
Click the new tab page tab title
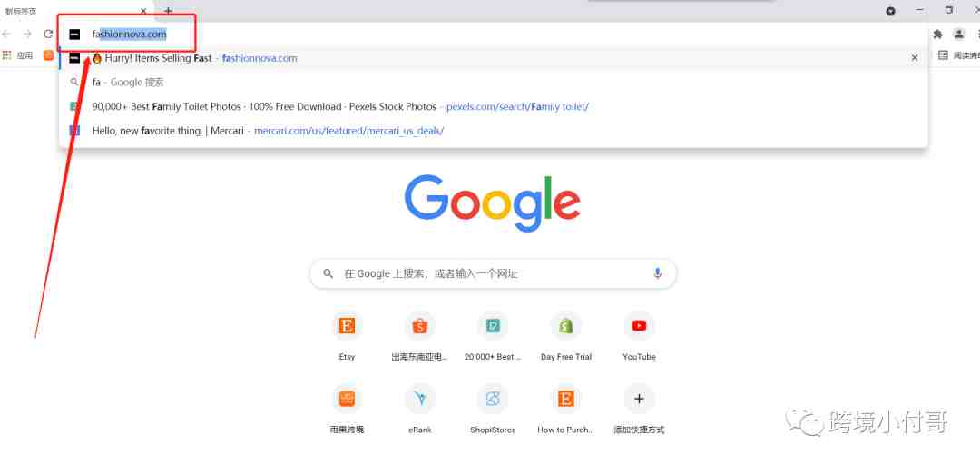tap(21, 11)
